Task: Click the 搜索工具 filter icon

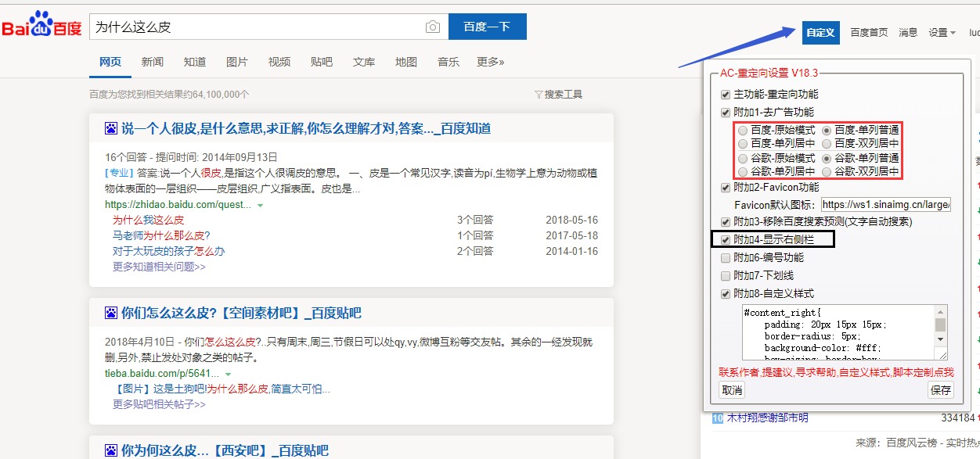Action: pyautogui.click(x=539, y=95)
